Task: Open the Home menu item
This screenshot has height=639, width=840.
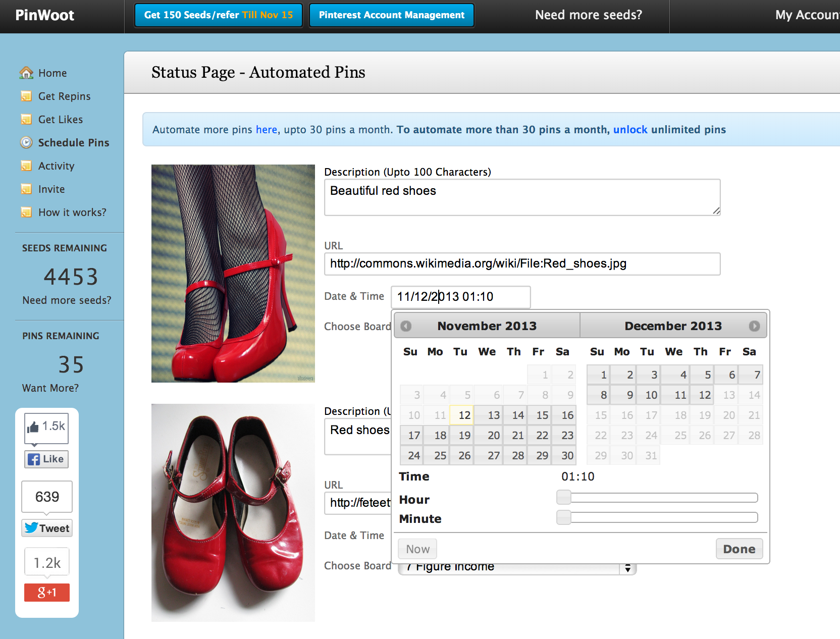Action: (x=52, y=73)
